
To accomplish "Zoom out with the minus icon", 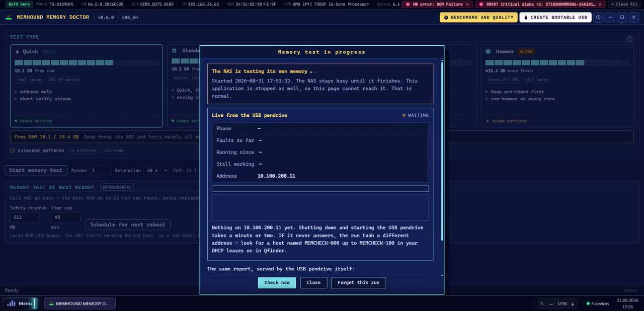I will tap(551, 304).
